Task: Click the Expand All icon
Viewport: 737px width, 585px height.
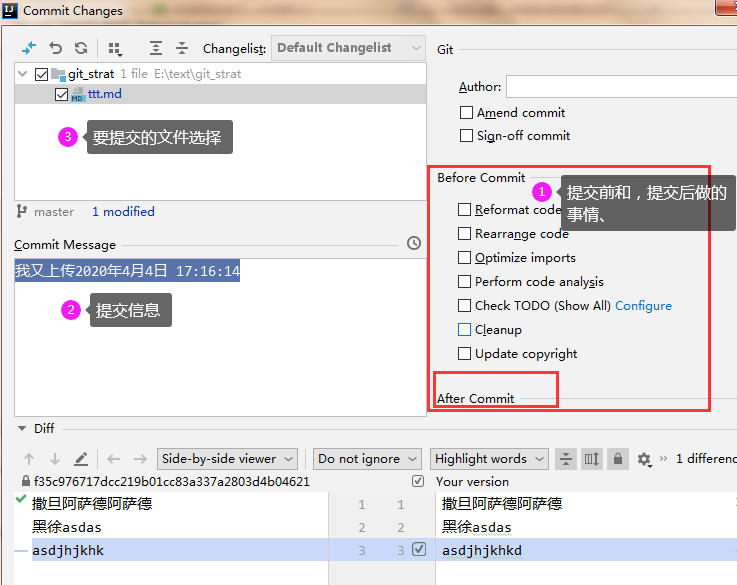Action: tap(156, 48)
